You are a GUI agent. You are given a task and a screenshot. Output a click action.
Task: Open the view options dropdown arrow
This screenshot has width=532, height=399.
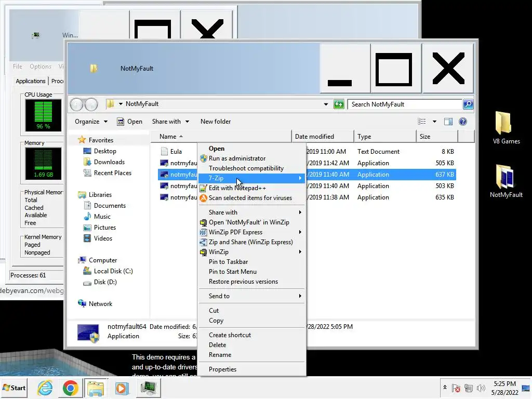coord(434,122)
